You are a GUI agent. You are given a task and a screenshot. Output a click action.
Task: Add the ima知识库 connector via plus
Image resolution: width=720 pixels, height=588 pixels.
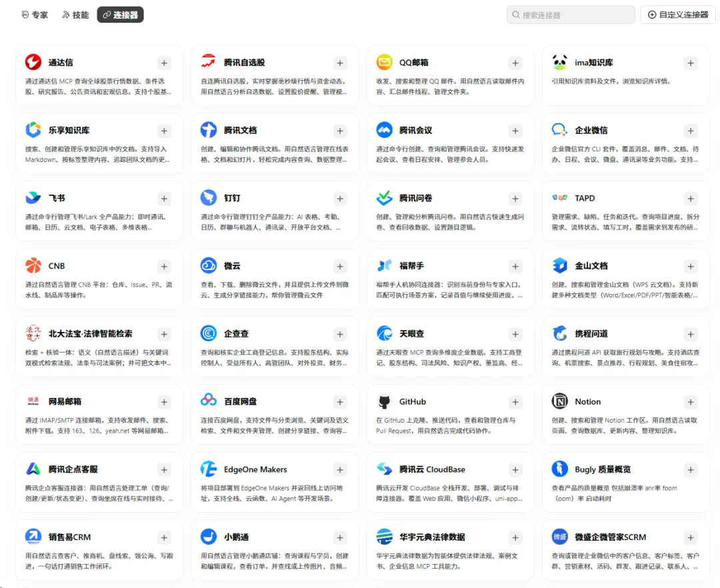[x=691, y=63]
